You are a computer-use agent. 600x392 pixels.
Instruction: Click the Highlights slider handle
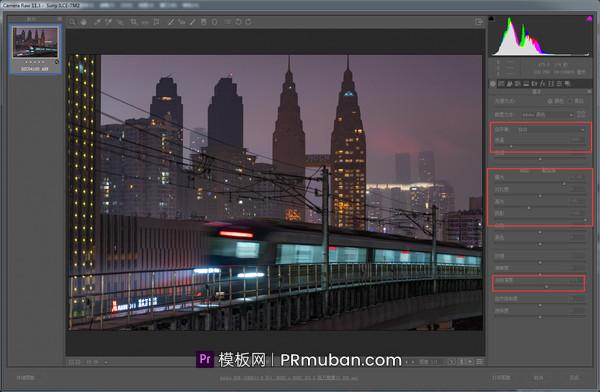529,208
